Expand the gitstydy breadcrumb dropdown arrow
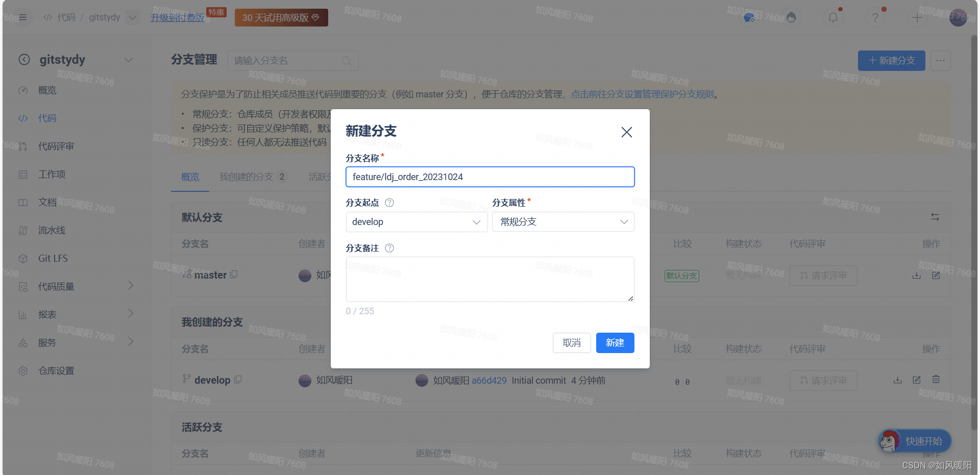The image size is (980, 475). click(x=132, y=17)
